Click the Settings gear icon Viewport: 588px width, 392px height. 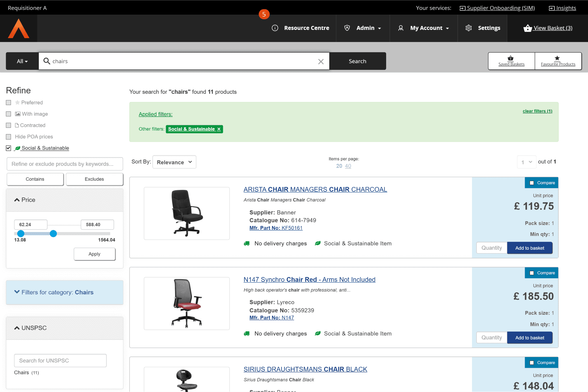tap(468, 28)
